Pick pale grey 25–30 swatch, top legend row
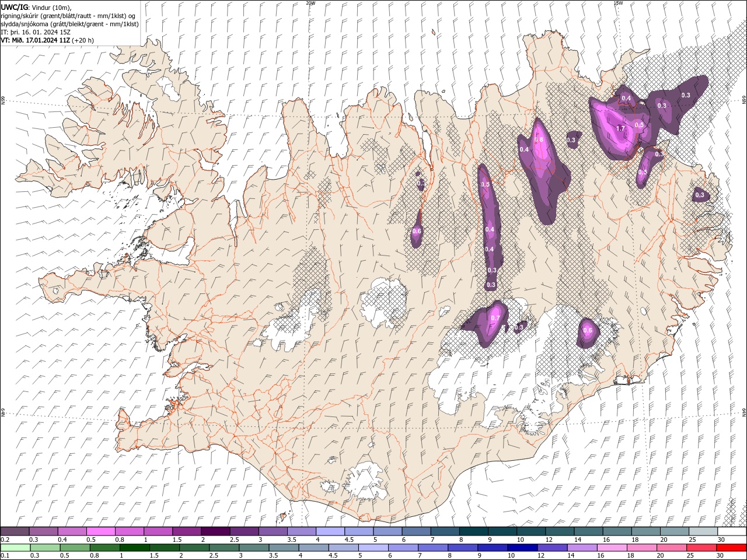The height and width of the screenshot is (560, 747). pos(703,531)
